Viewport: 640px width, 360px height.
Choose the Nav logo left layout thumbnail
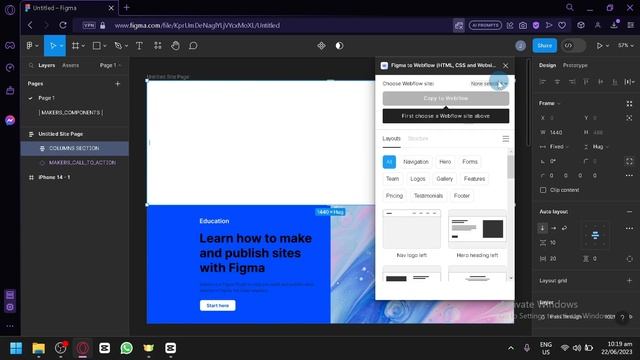point(412,229)
